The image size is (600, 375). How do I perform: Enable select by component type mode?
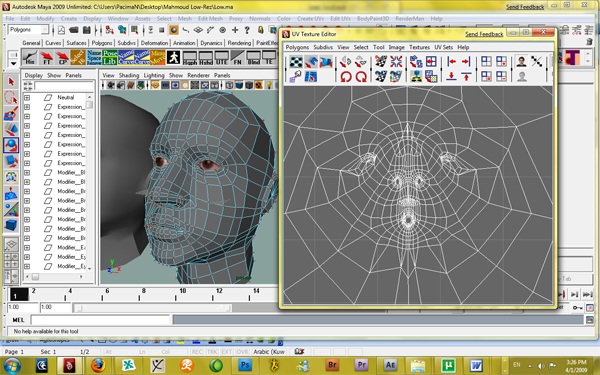(134, 30)
